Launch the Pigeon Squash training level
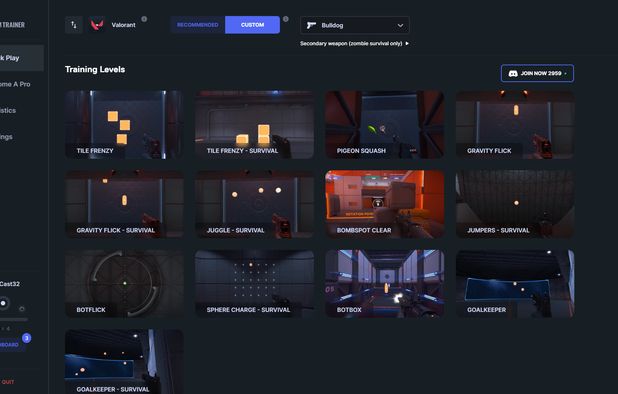 pyautogui.click(x=385, y=125)
